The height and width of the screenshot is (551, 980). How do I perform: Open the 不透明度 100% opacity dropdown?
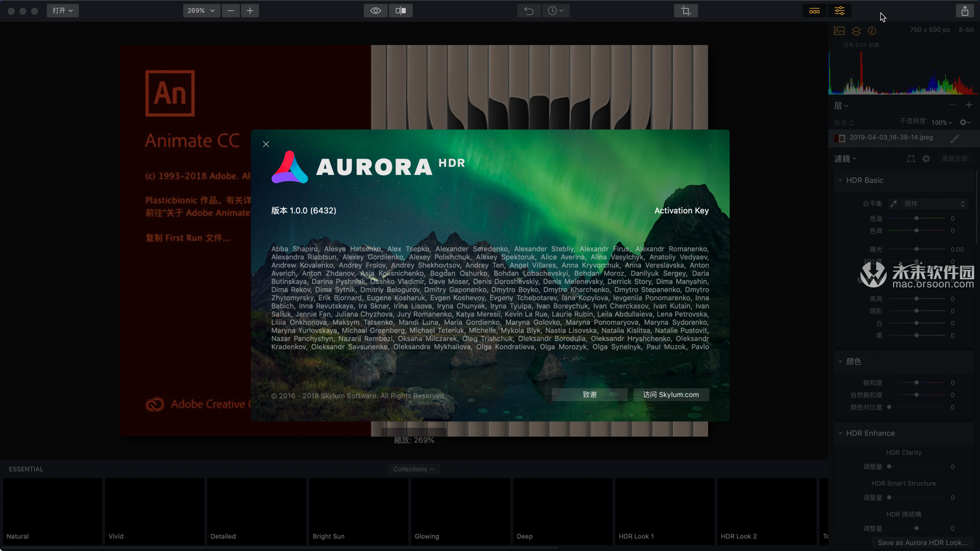pyautogui.click(x=942, y=122)
